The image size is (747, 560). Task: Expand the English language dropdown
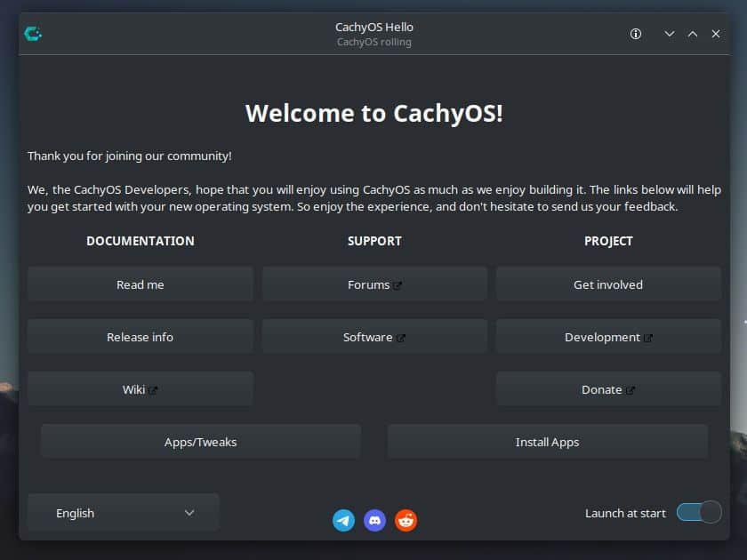(124, 513)
